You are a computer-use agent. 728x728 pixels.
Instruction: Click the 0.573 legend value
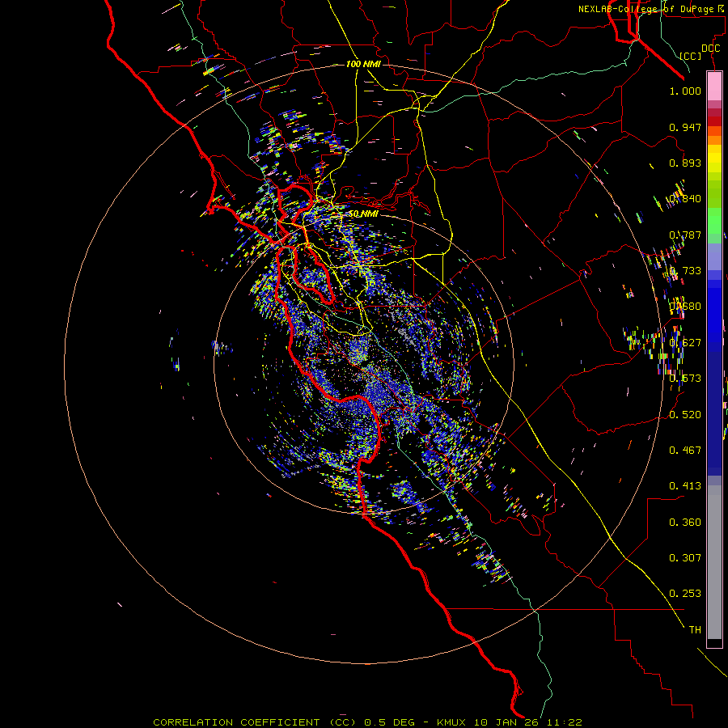(685, 379)
